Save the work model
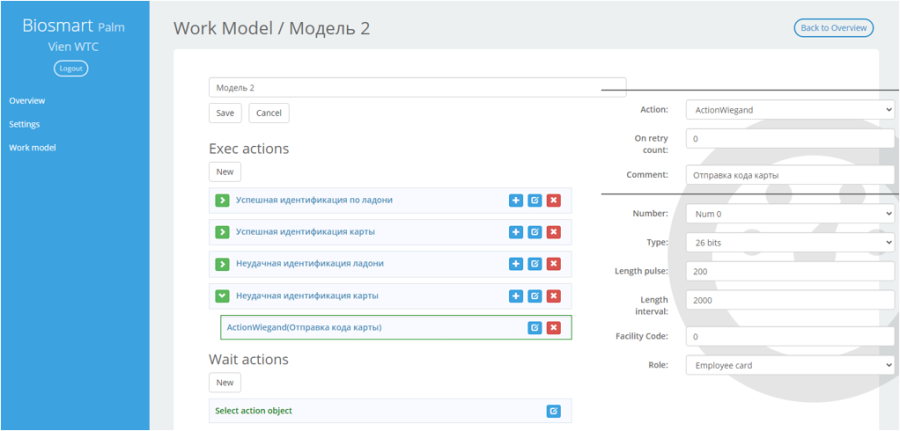The image size is (900, 431). [x=225, y=113]
